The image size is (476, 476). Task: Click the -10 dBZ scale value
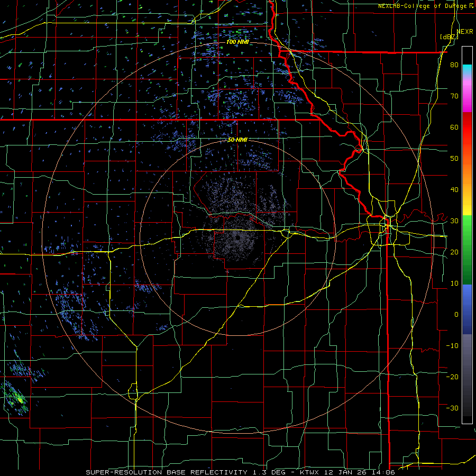(x=452, y=346)
